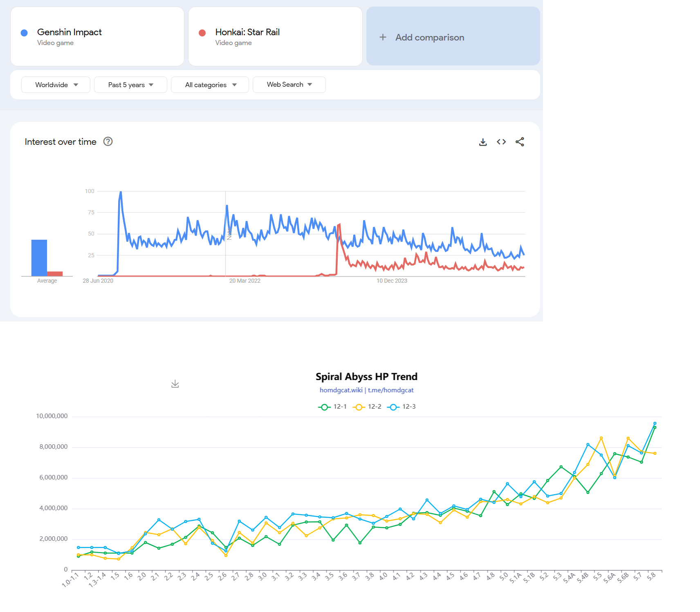Click the 100 y-axis label on trends chart
This screenshot has height=612, width=700.
tap(90, 191)
